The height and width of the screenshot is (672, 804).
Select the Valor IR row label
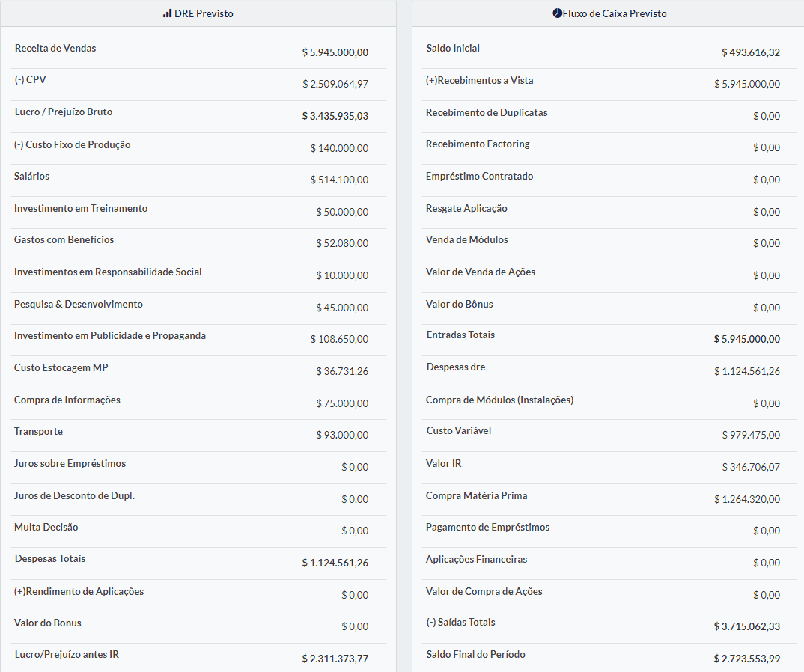point(444,464)
